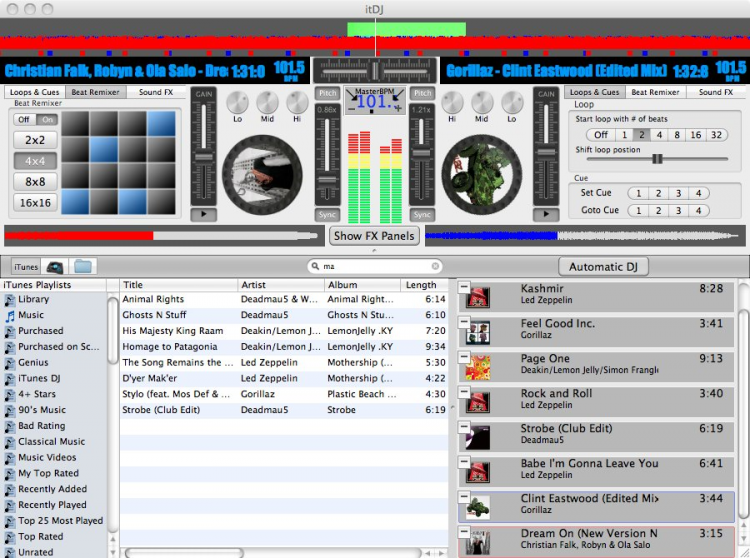Open left deck Sound FX tab
Screen dimensions: 750x558
pos(156,92)
